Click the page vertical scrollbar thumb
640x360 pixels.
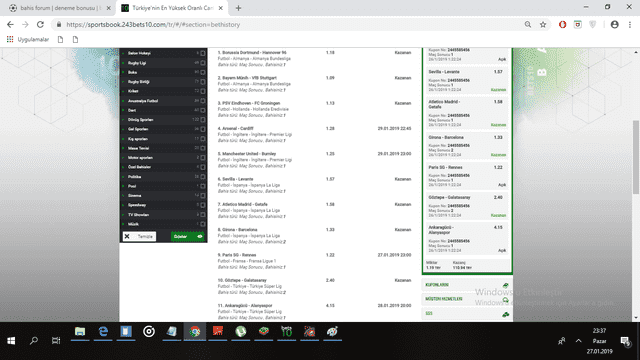[636, 157]
